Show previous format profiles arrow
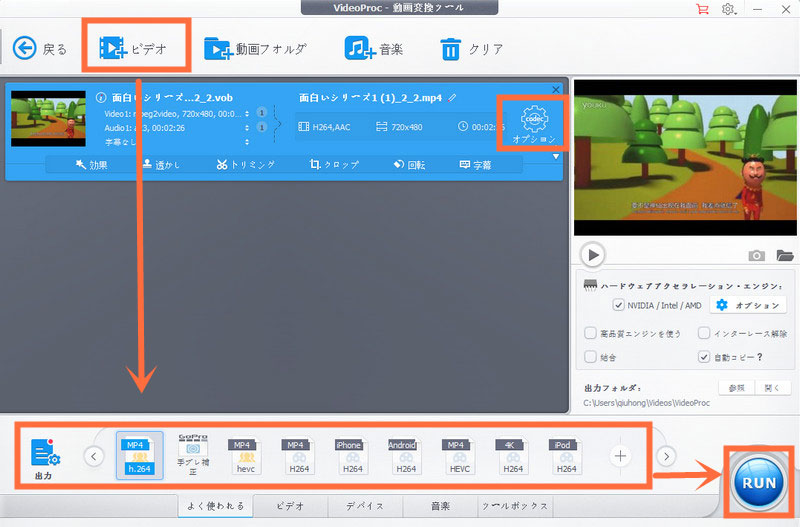800x527 pixels. click(x=93, y=456)
